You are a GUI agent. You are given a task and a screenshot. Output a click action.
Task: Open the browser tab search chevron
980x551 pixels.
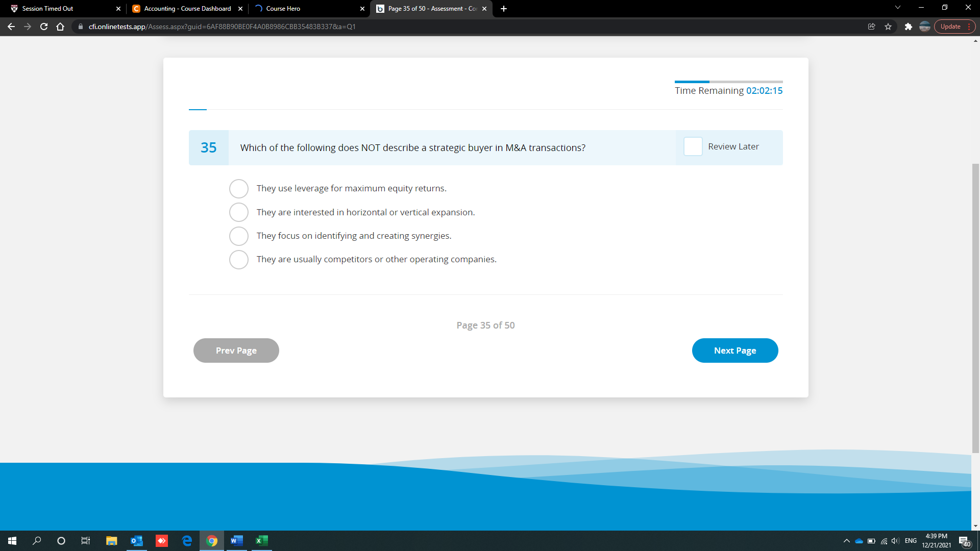click(897, 8)
